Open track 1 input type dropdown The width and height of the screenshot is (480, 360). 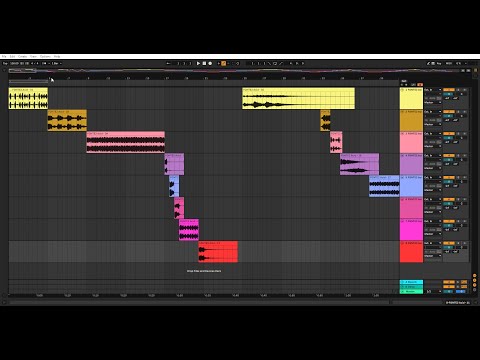[x=433, y=90]
